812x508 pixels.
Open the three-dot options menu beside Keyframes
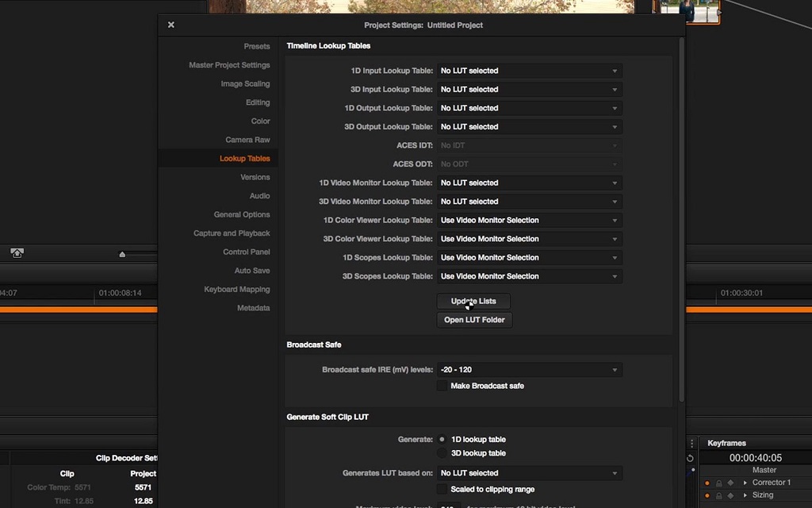tap(691, 443)
